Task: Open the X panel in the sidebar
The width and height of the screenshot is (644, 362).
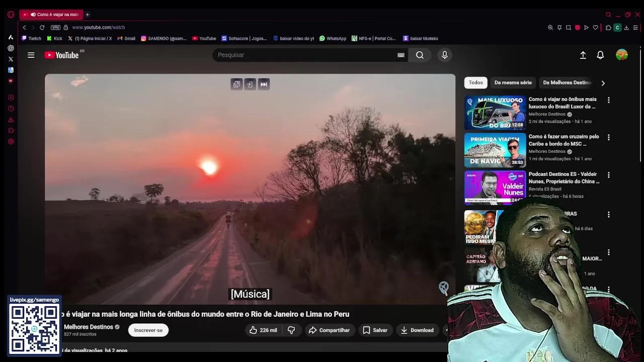Action: [11, 59]
